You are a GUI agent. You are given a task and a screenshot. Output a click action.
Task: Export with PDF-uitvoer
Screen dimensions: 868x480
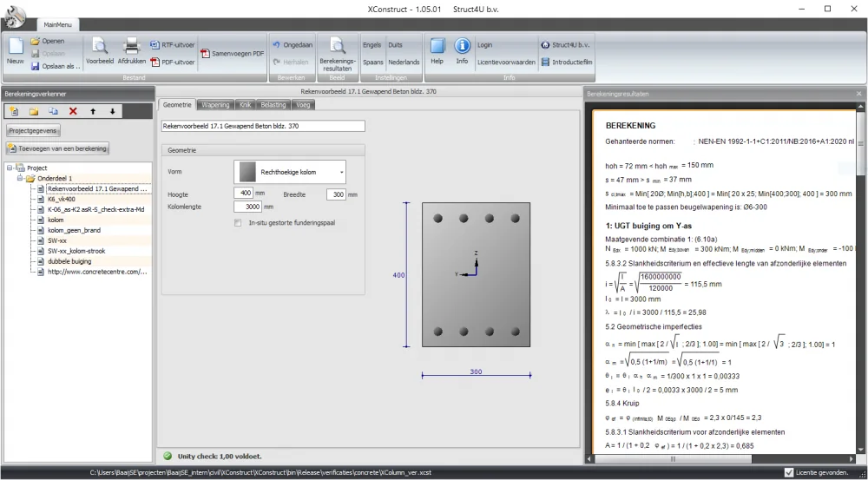point(172,62)
